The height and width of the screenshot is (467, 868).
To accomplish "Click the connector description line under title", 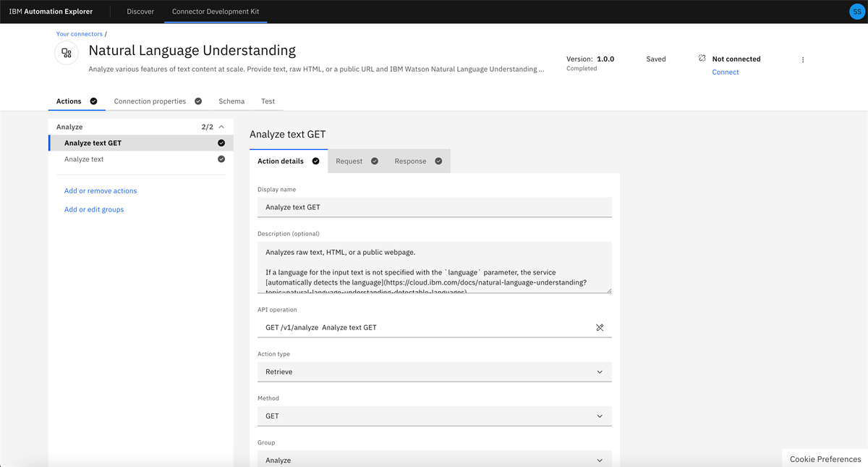I will pyautogui.click(x=316, y=70).
